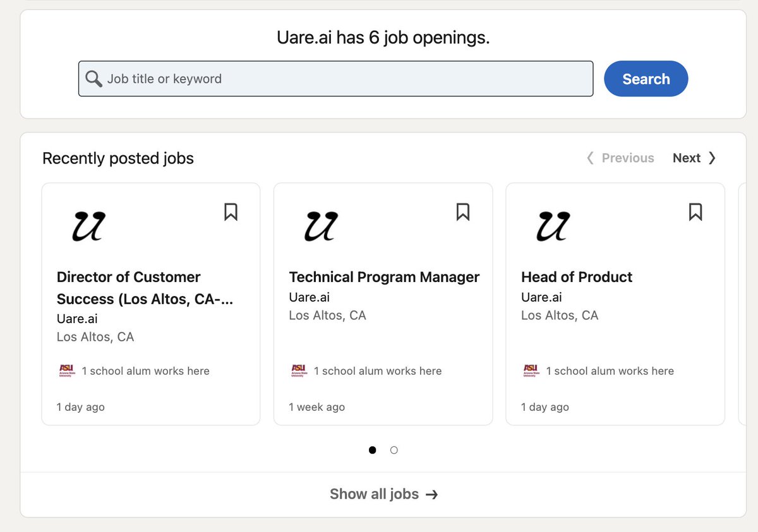This screenshot has width=758, height=532.
Task: Click '1 school alum works here' on Head of Product card
Action: [610, 371]
